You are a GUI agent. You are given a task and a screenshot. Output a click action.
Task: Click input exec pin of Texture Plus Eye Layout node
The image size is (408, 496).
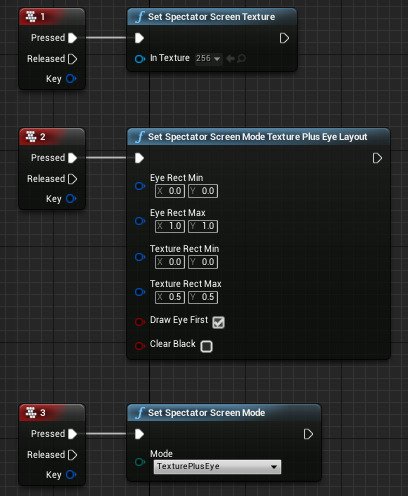139,158
